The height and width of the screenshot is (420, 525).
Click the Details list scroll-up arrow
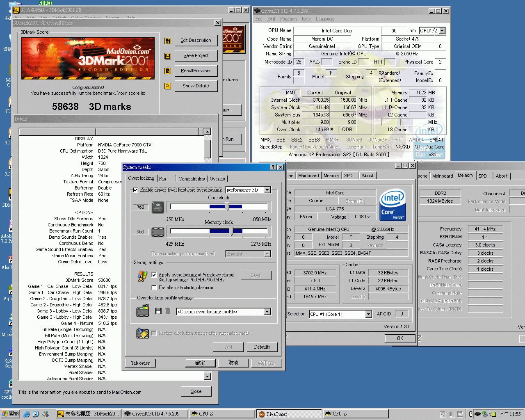(x=207, y=132)
